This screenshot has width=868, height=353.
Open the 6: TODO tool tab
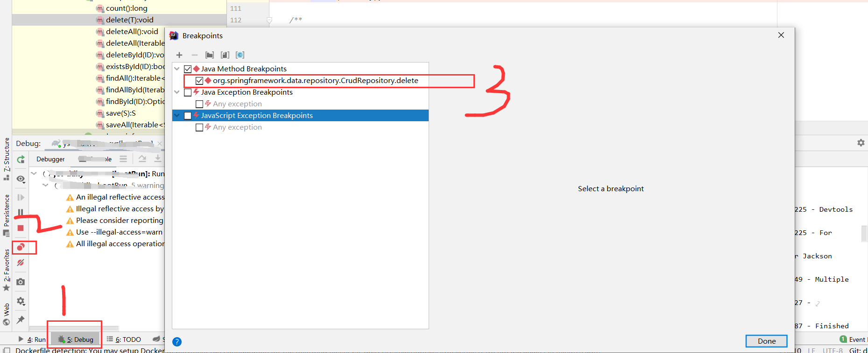point(124,339)
